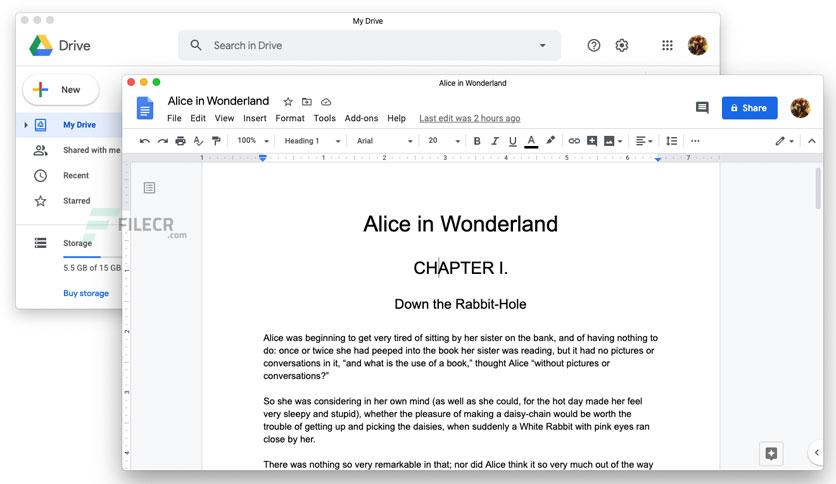Image resolution: width=836 pixels, height=484 pixels.
Task: Click the Redo icon in Docs toolbar
Action: coord(163,141)
